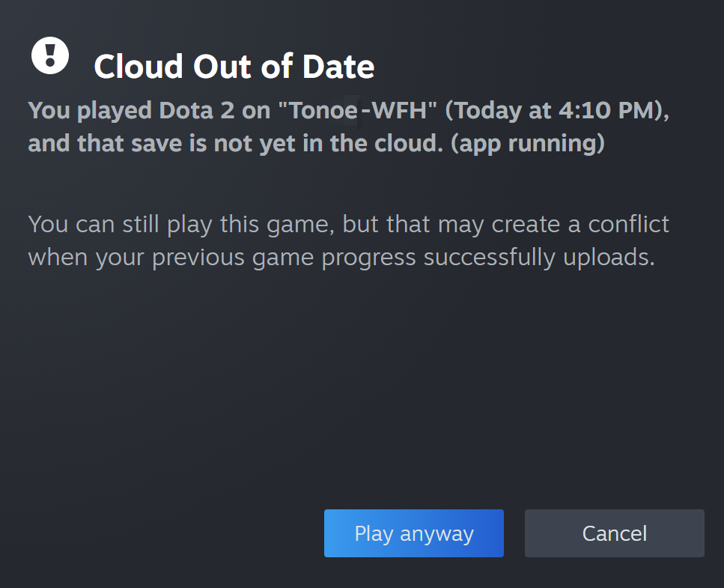Click "You can still play this game" text
Viewport: 724px width, 588px height.
point(180,225)
